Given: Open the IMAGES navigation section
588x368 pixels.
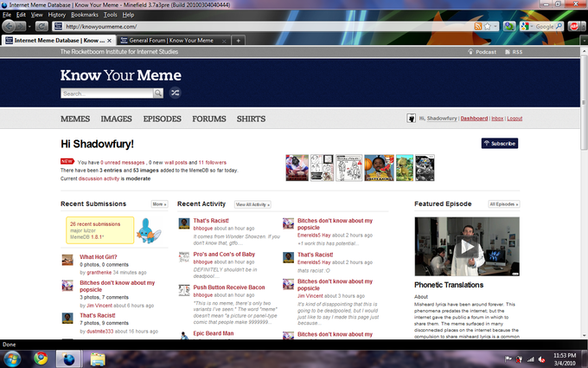Looking at the screenshot, I should [116, 119].
